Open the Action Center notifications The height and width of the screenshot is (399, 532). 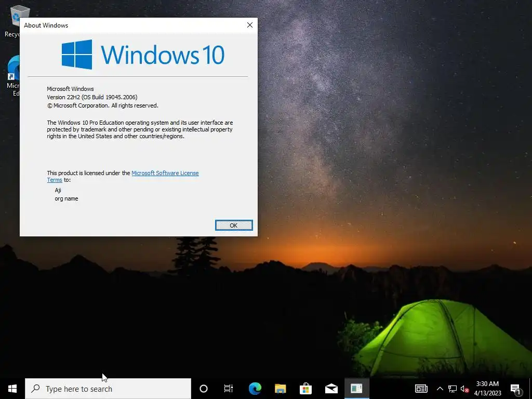tap(516, 389)
